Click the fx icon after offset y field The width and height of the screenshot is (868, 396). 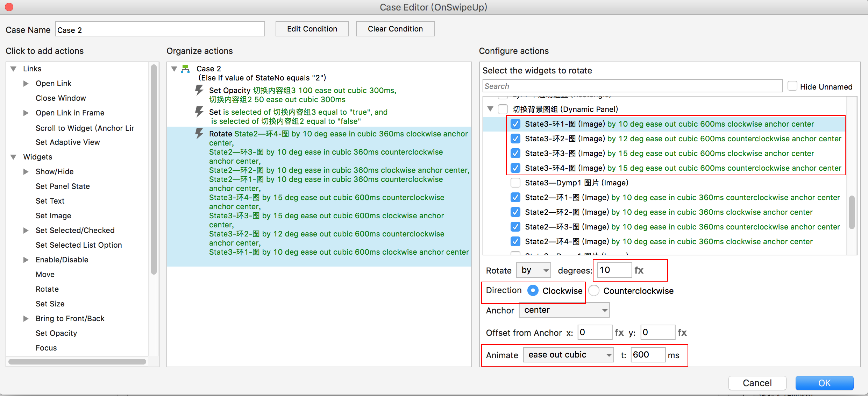(682, 332)
